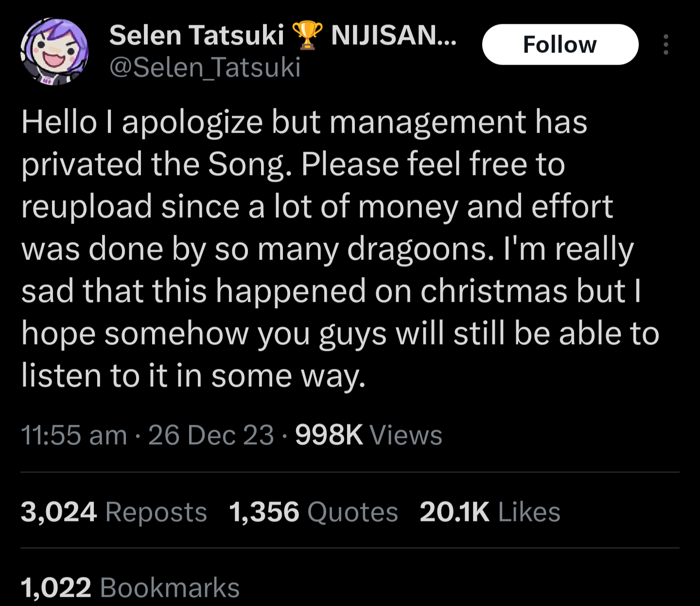
Task: Click the word 'christmas' in the tweet
Action: 493,291
